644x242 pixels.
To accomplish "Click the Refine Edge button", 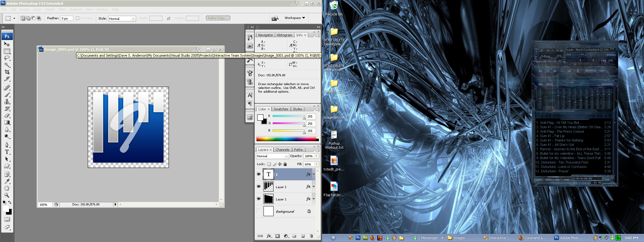I will [x=218, y=18].
